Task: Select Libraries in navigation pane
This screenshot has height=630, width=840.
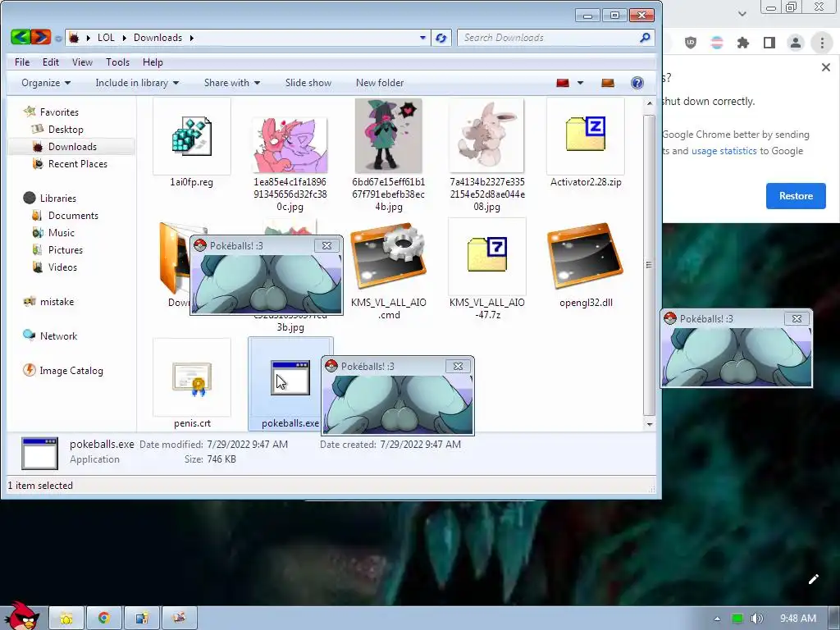Action: tap(58, 199)
